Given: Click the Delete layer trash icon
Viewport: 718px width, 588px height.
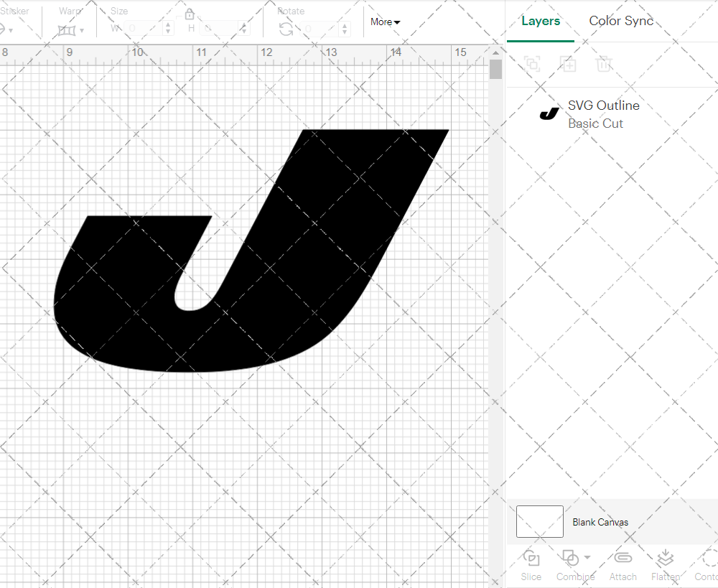Looking at the screenshot, I should click(604, 64).
